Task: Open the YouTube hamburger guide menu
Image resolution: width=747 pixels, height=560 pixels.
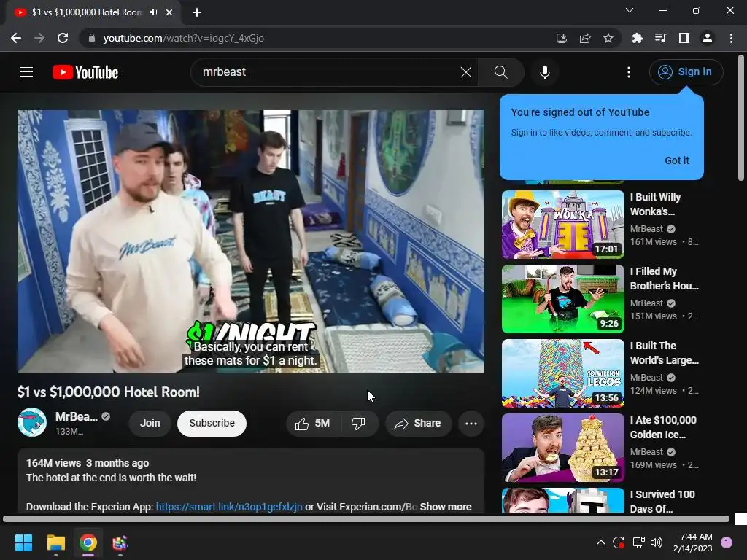Action: click(x=26, y=72)
